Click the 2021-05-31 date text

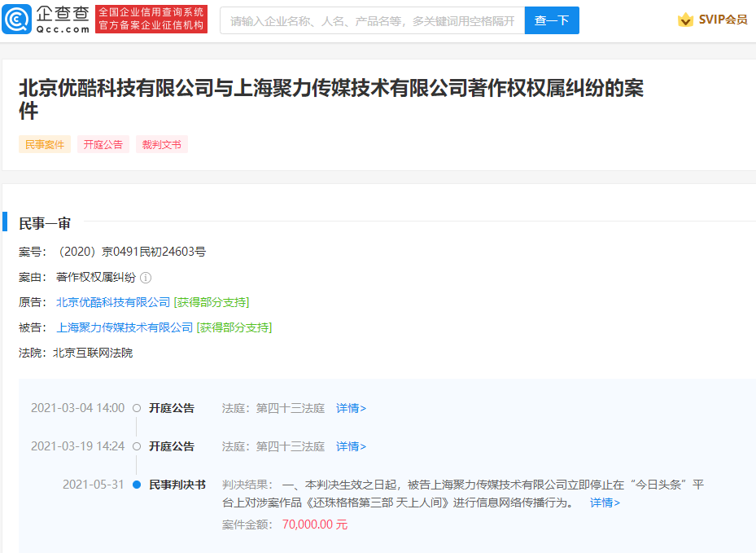tap(94, 485)
